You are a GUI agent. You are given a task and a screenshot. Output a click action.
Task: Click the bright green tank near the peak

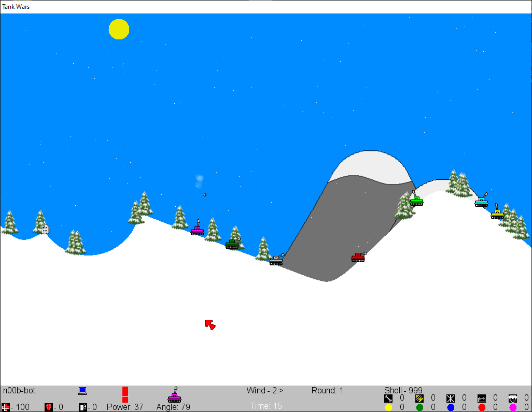pos(416,201)
